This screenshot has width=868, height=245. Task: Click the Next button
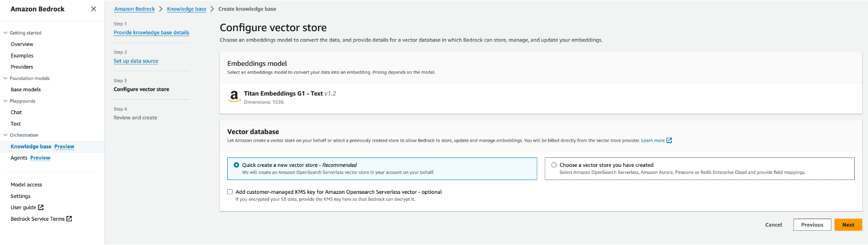[x=848, y=225]
